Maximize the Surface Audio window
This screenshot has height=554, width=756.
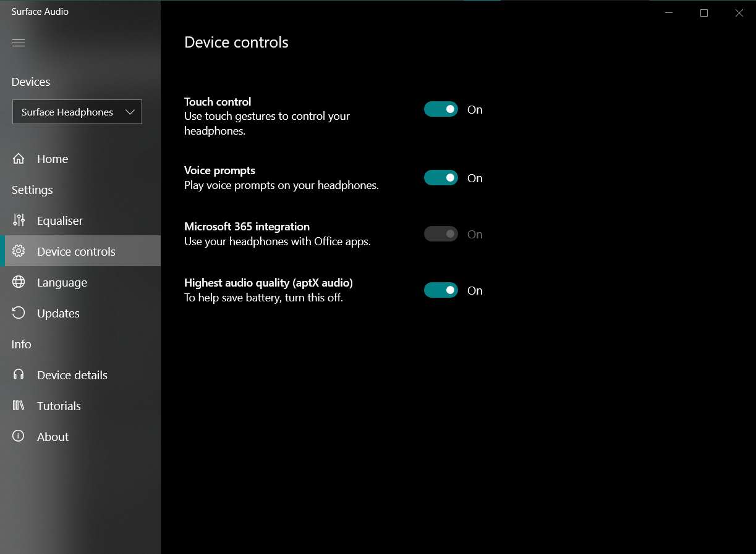[x=703, y=12]
